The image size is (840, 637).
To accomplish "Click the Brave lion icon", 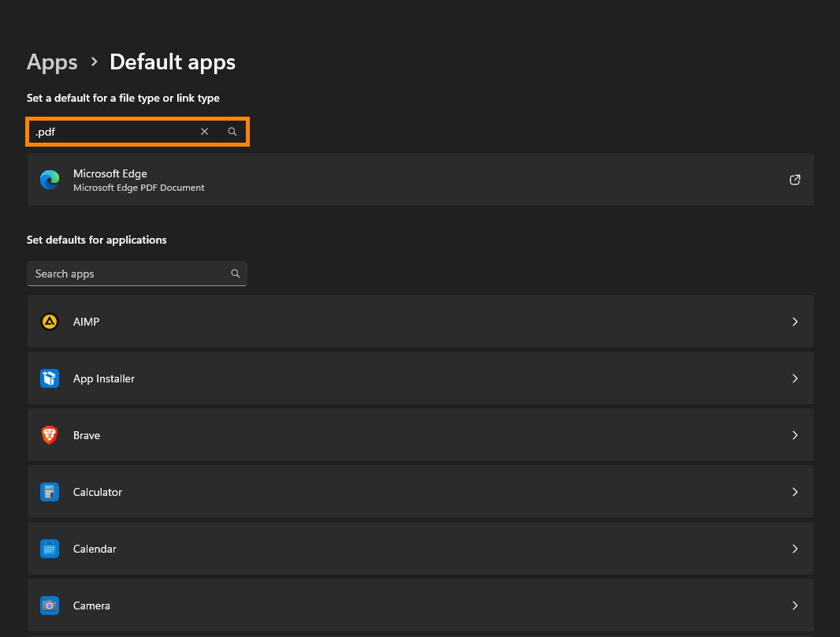I will click(x=50, y=435).
